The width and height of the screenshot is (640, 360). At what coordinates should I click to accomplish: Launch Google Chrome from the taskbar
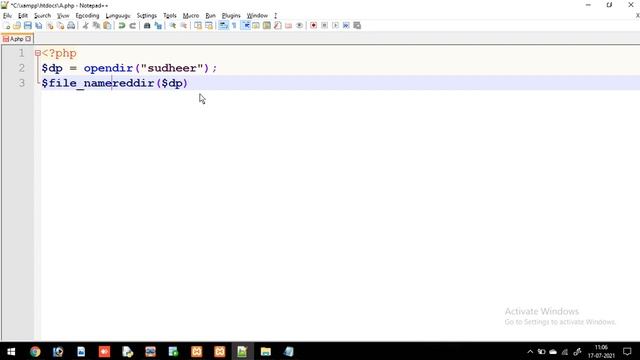[35, 351]
